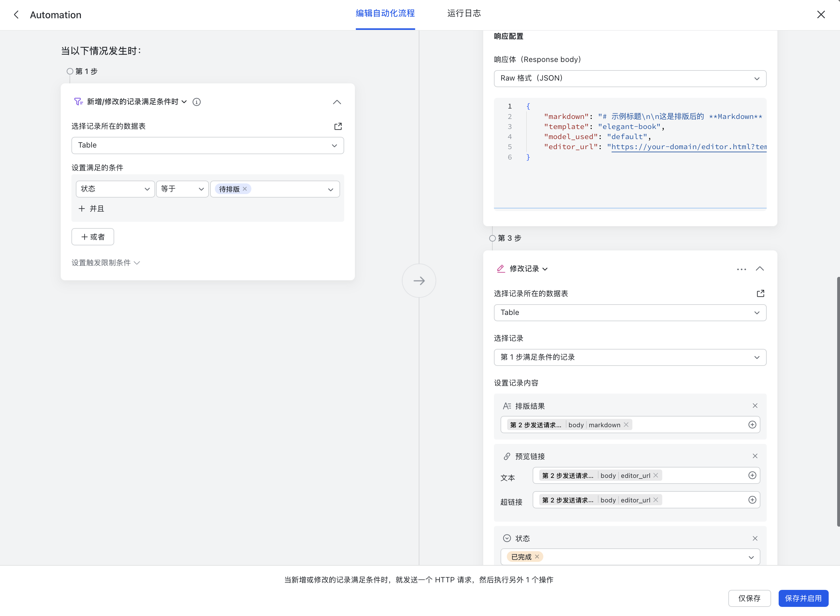Switch to the 编辑自动化流程 tab
This screenshot has height=616, width=840.
pyautogui.click(x=385, y=14)
